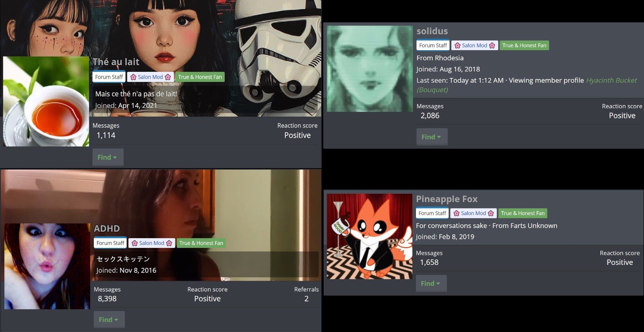Viewport: 644px width, 332px height.
Task: Expand Find menu under solidus profile
Action: point(431,137)
